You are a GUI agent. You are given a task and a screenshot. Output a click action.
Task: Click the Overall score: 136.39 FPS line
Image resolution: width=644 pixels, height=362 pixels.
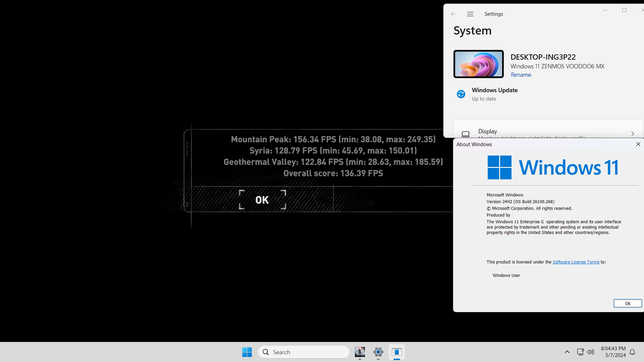tap(333, 173)
